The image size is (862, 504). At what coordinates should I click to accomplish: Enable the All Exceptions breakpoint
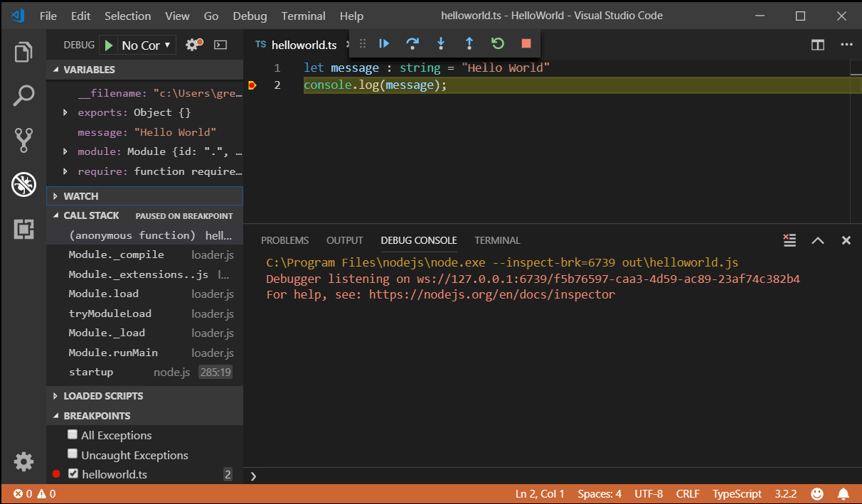73,434
